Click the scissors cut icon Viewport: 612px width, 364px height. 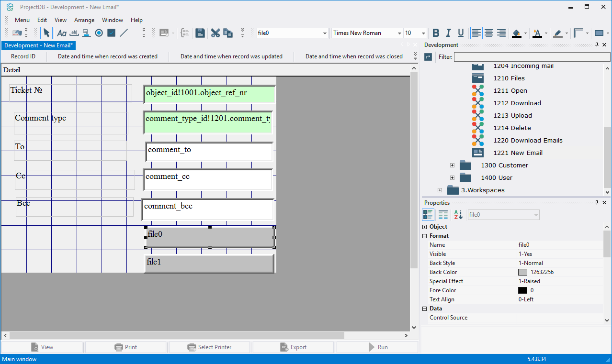pyautogui.click(x=215, y=33)
